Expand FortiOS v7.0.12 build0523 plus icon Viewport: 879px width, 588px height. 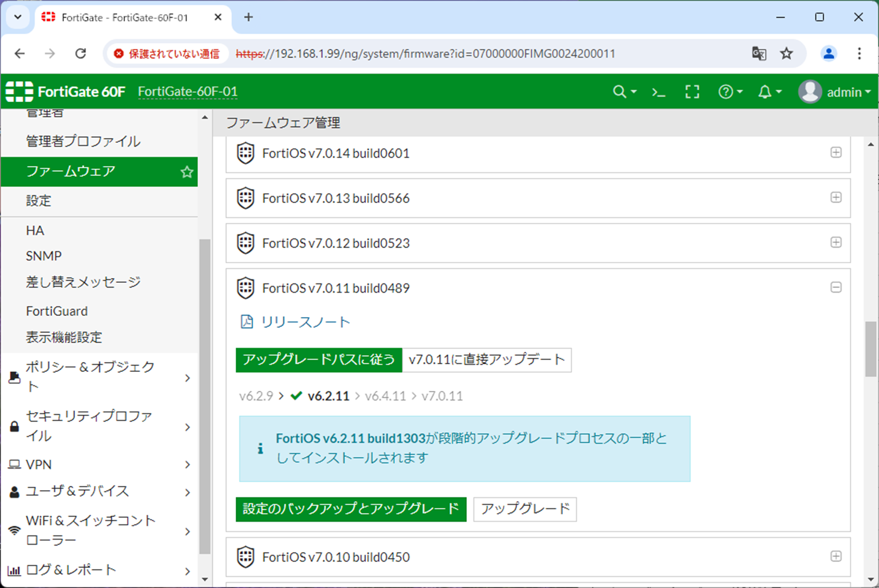(836, 243)
